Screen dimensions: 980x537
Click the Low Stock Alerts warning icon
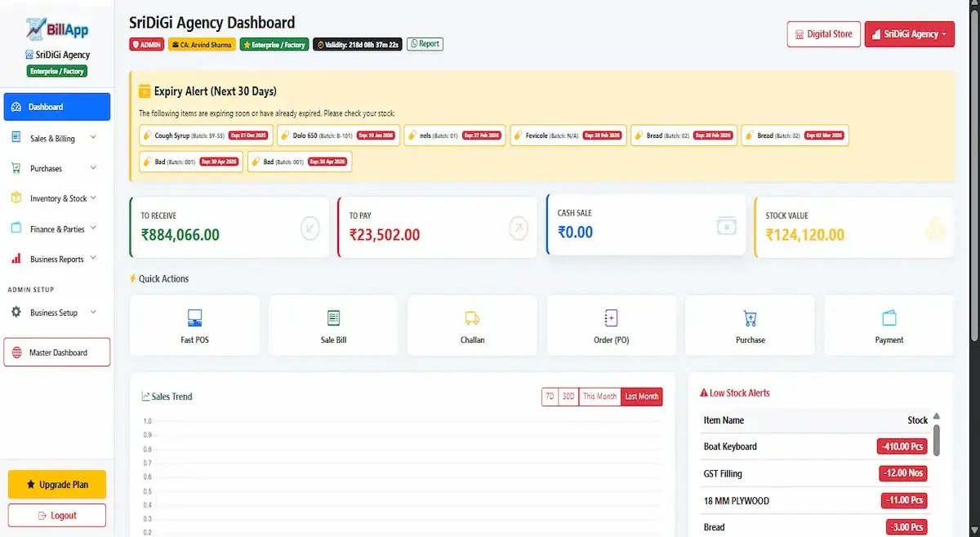[704, 393]
